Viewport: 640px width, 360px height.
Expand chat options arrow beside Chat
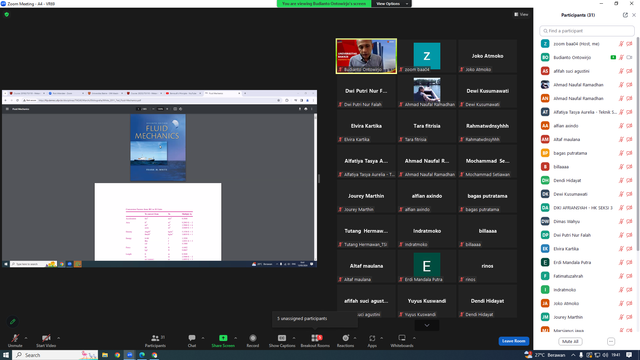[203, 338]
